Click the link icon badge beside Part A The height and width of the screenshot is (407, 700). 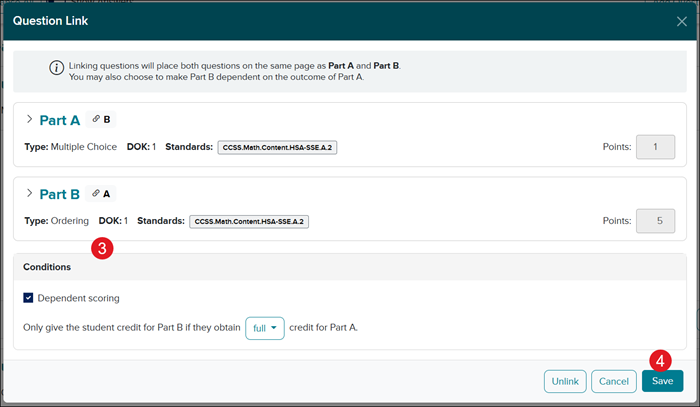101,120
